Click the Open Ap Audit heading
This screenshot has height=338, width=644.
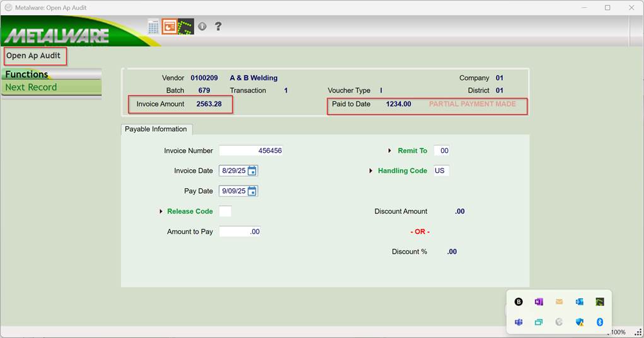(x=33, y=56)
